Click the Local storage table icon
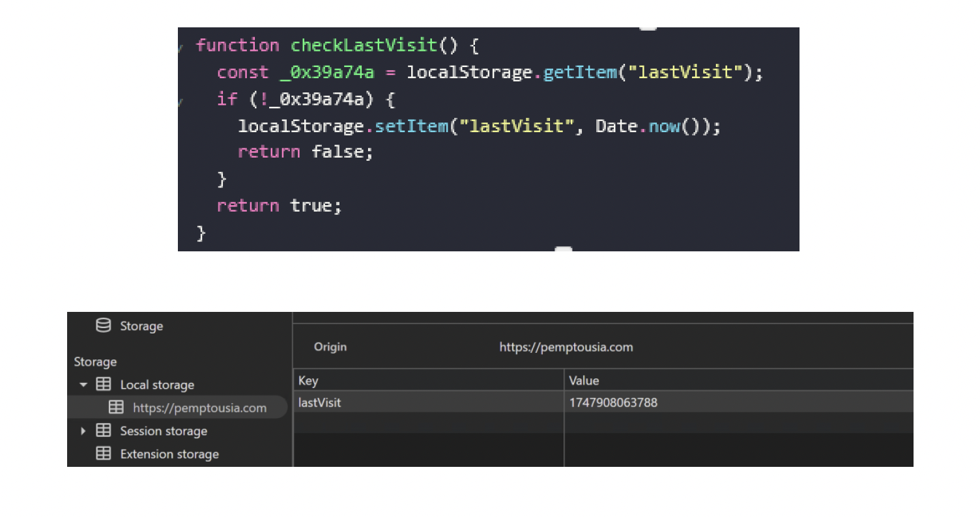This screenshot has width=980, height=517. coord(104,385)
